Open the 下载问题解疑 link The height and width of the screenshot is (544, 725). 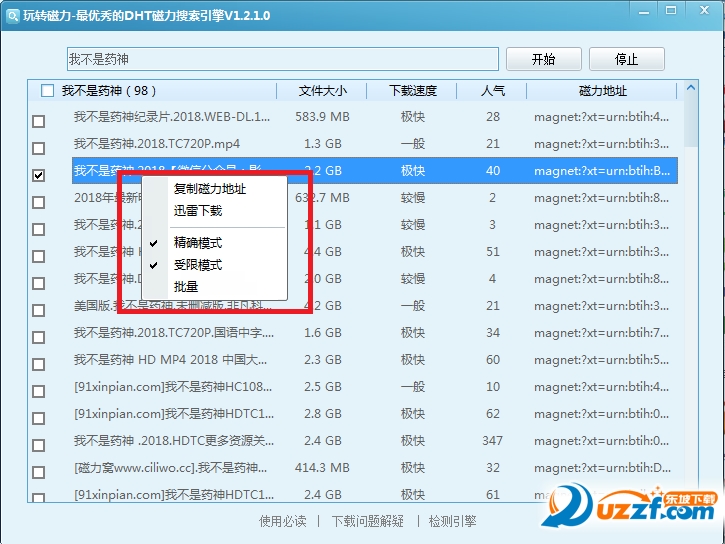point(368,521)
